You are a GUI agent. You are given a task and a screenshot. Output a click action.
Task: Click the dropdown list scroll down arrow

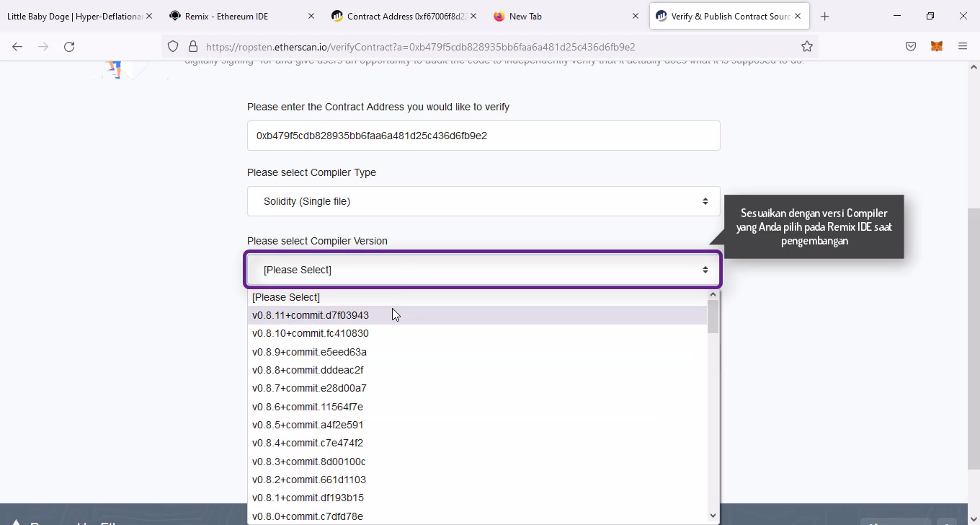click(713, 515)
